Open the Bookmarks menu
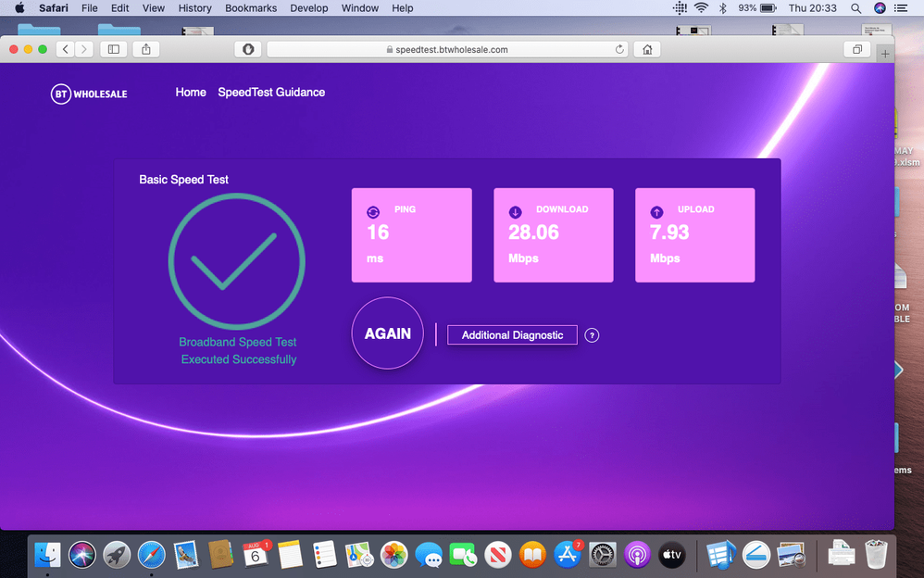924x578 pixels. tap(250, 8)
